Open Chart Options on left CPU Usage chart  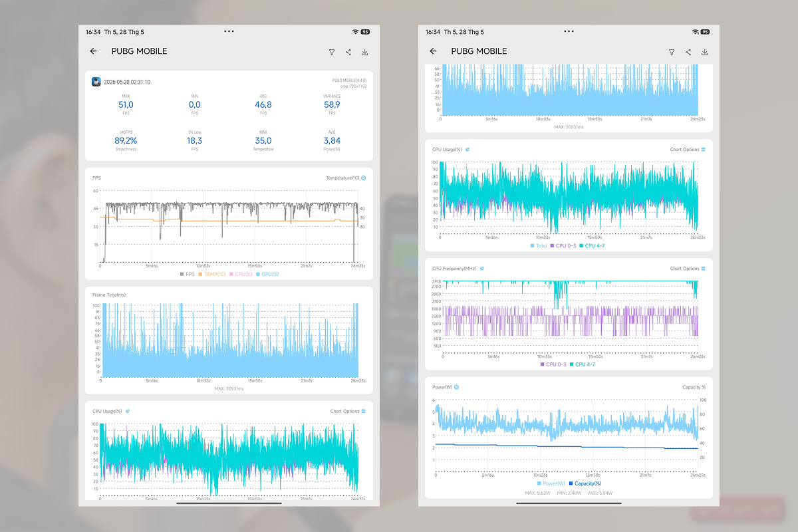coord(348,411)
